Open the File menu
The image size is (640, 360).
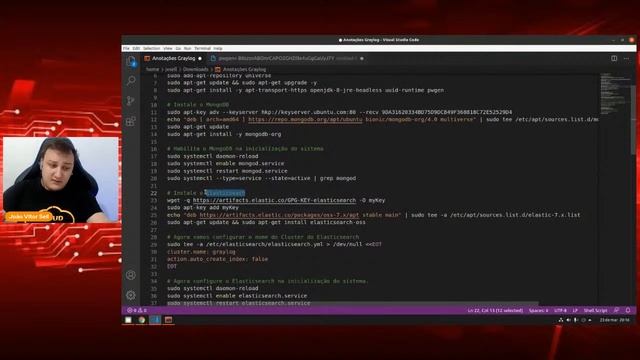(x=127, y=49)
